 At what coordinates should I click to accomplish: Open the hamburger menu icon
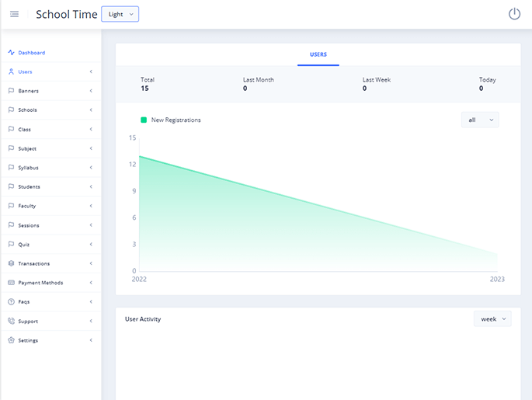pyautogui.click(x=14, y=14)
